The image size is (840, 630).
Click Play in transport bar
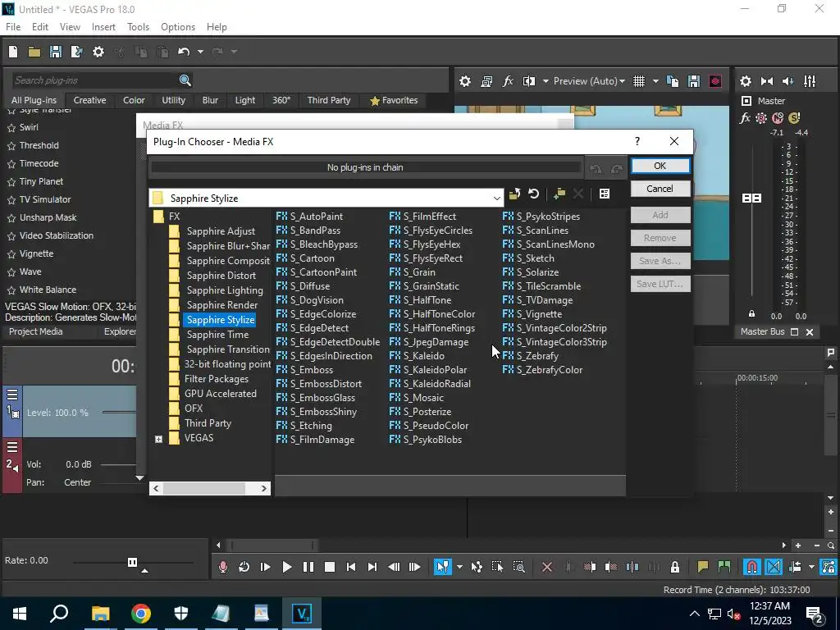click(x=286, y=567)
